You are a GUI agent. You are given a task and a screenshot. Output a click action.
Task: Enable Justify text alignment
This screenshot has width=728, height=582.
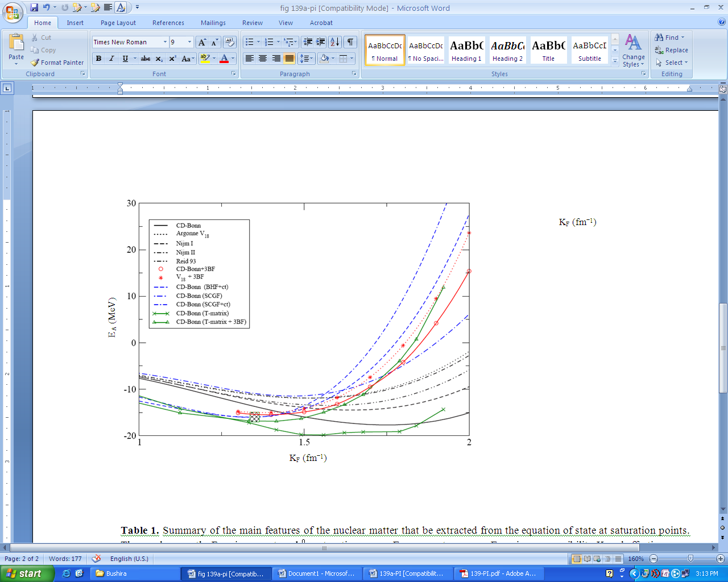click(x=289, y=59)
